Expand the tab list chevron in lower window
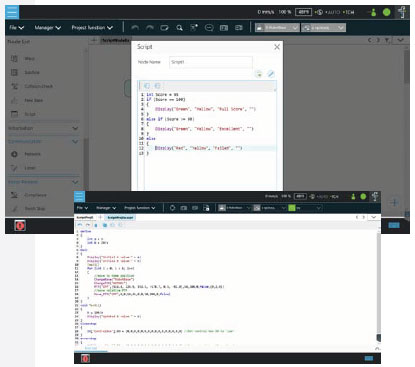This screenshot has height=367, width=415. (374, 217)
